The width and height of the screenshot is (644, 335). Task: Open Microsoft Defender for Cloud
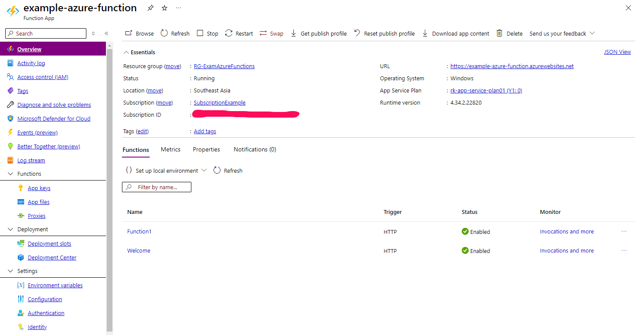54,118
